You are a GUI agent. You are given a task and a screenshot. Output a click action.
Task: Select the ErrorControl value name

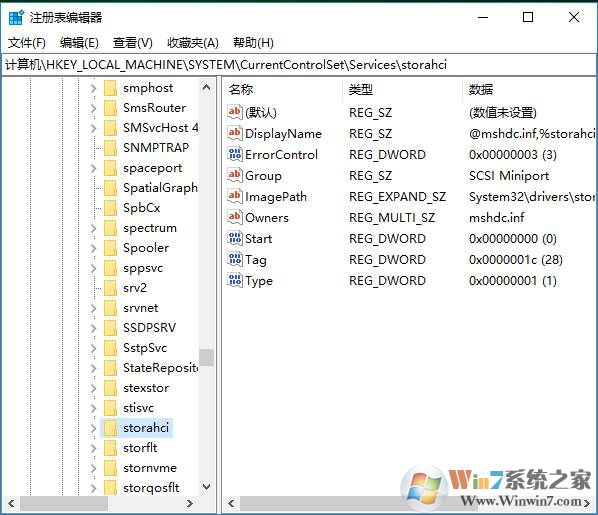pos(281,154)
